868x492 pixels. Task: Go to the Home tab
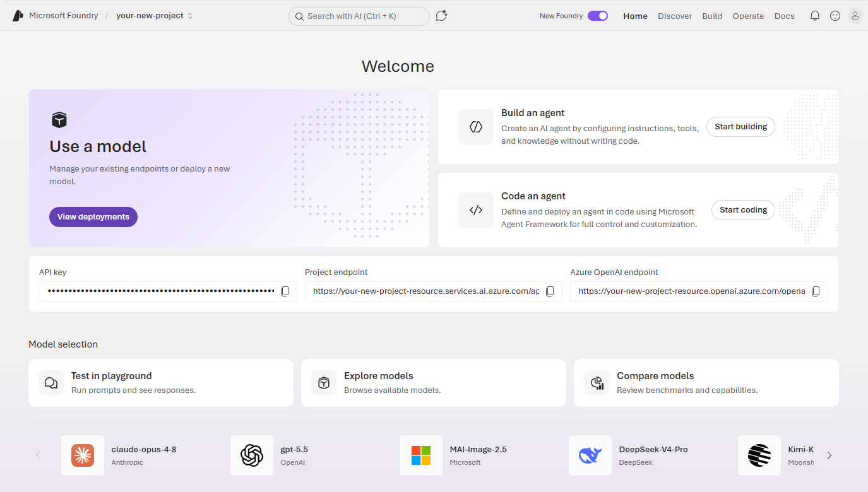(636, 16)
